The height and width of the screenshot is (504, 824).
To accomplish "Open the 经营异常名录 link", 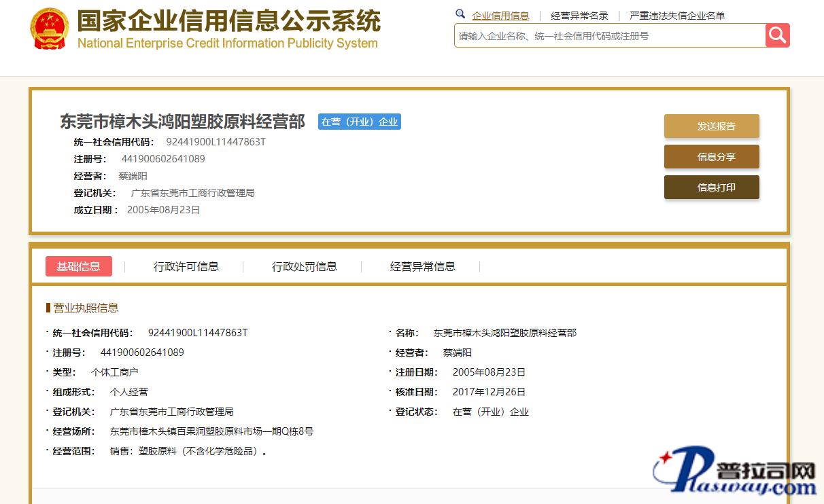I will click(579, 16).
